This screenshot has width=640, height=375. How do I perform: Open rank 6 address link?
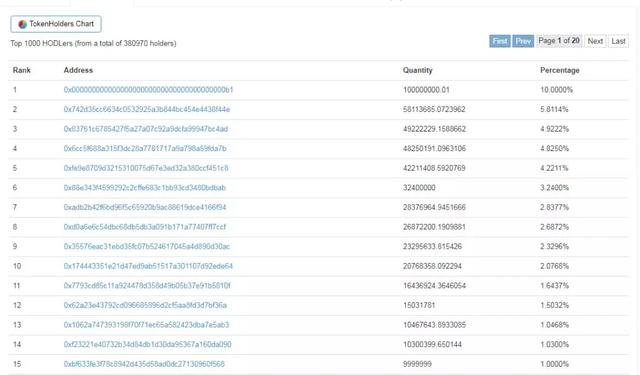(x=144, y=188)
